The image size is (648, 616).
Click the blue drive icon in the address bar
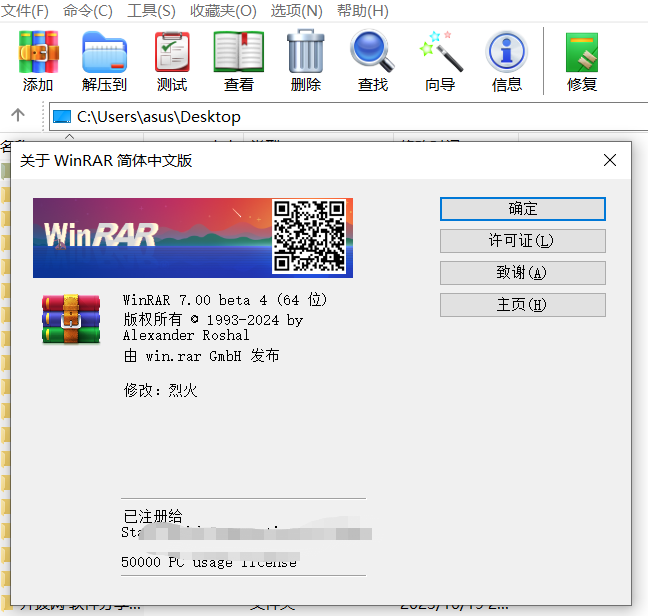click(x=62, y=117)
